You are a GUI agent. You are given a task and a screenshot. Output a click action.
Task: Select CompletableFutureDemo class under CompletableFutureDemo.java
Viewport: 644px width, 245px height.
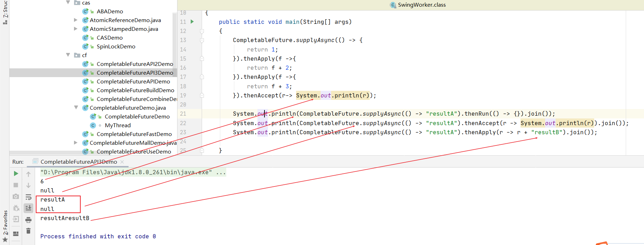[x=137, y=116]
